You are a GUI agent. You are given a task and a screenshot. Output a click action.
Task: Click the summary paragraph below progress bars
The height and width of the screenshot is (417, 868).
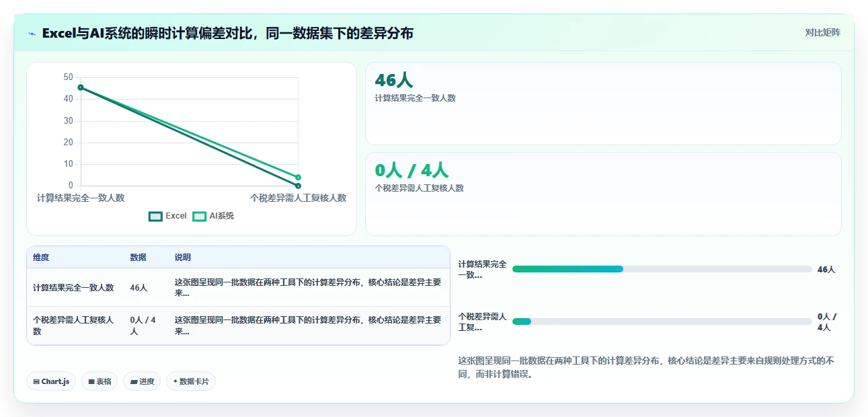click(x=646, y=367)
